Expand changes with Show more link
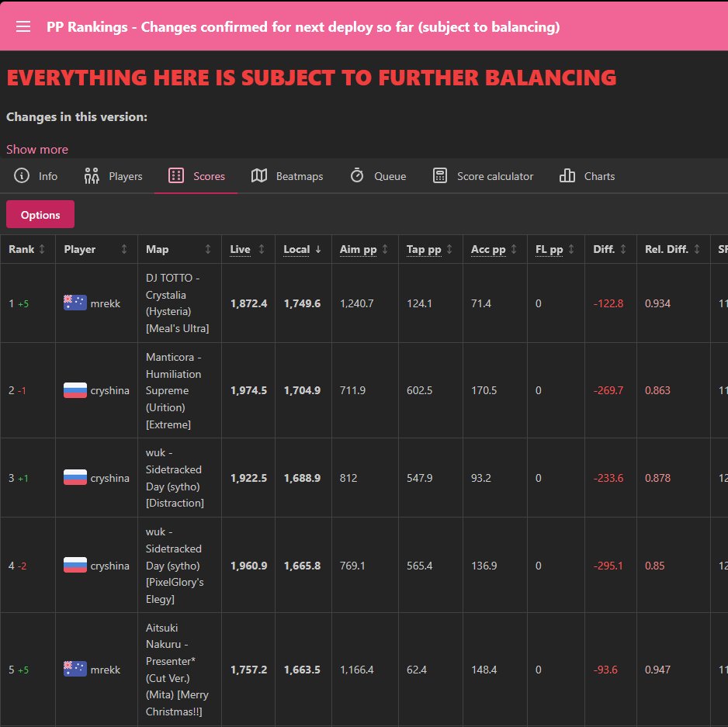Image resolution: width=728 pixels, height=727 pixels. coord(37,150)
